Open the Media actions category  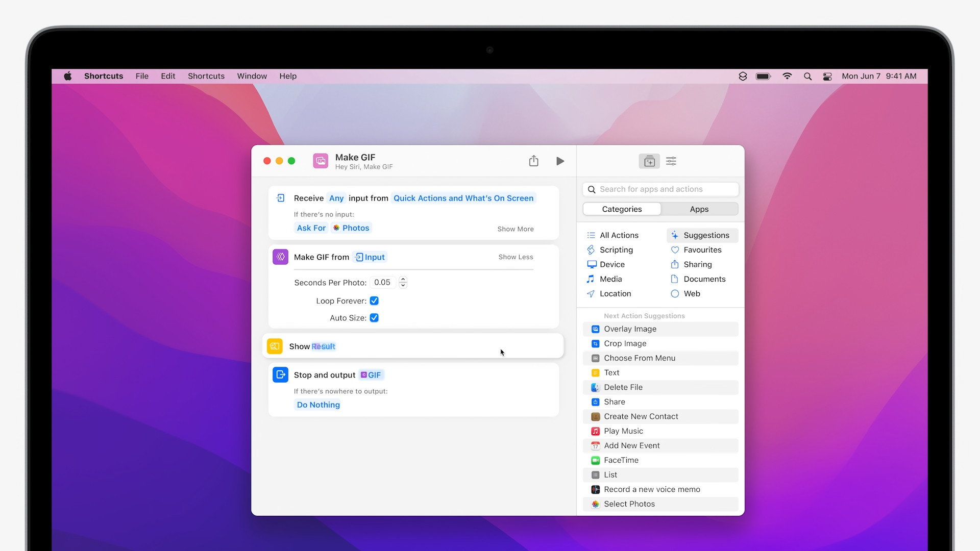[x=610, y=279]
